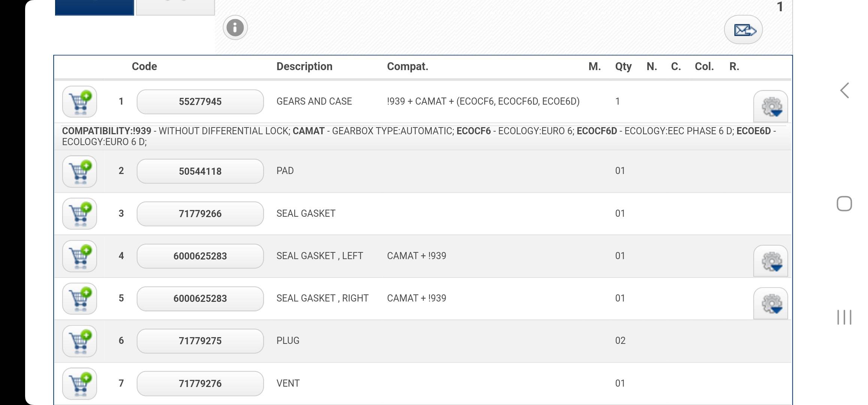Open part code 55277945
Screen dimensions: 868x405
click(x=200, y=102)
